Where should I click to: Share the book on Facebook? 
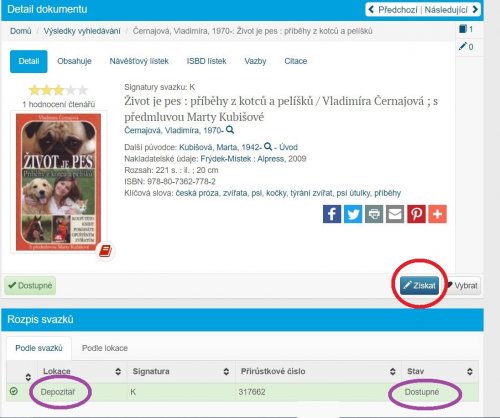(x=332, y=214)
